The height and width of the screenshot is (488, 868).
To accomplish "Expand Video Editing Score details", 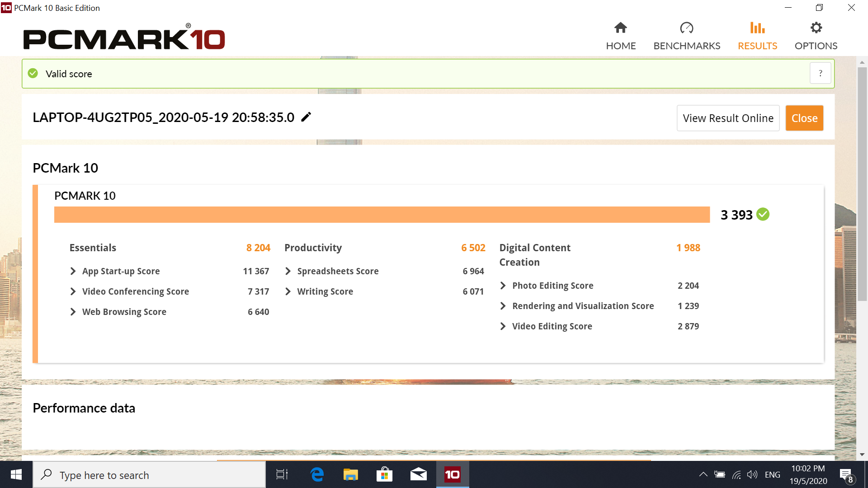I will (503, 326).
